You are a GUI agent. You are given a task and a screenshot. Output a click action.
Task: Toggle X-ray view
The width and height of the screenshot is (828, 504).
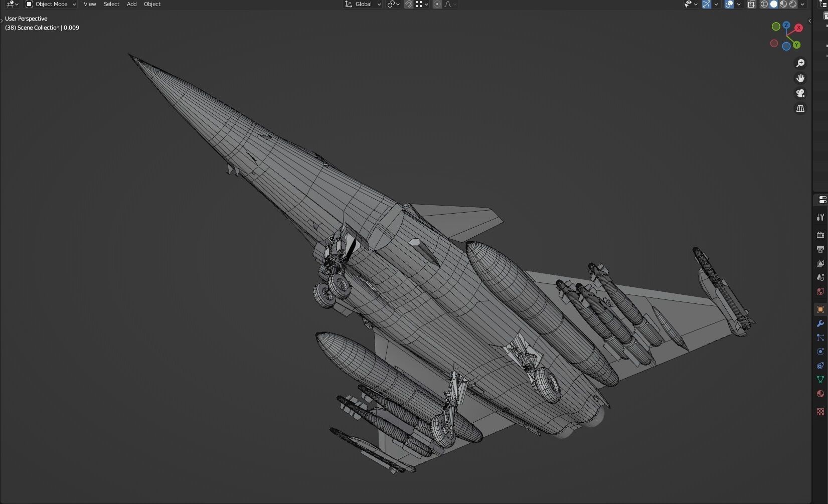point(751,4)
